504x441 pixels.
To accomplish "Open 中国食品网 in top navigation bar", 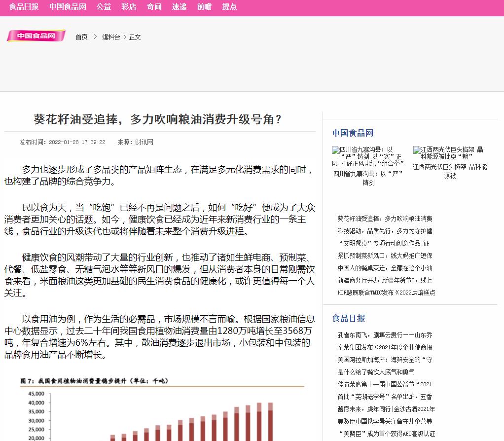I will (x=68, y=6).
